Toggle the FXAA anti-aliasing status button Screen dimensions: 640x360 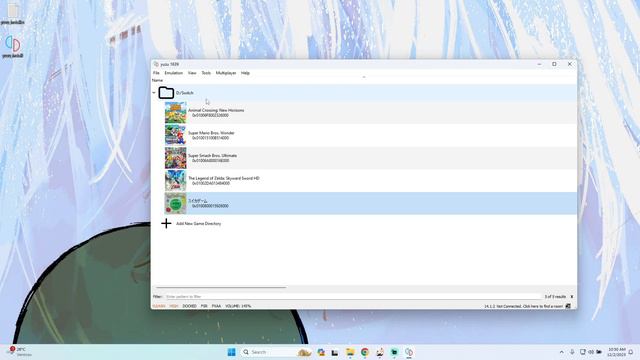click(216, 306)
